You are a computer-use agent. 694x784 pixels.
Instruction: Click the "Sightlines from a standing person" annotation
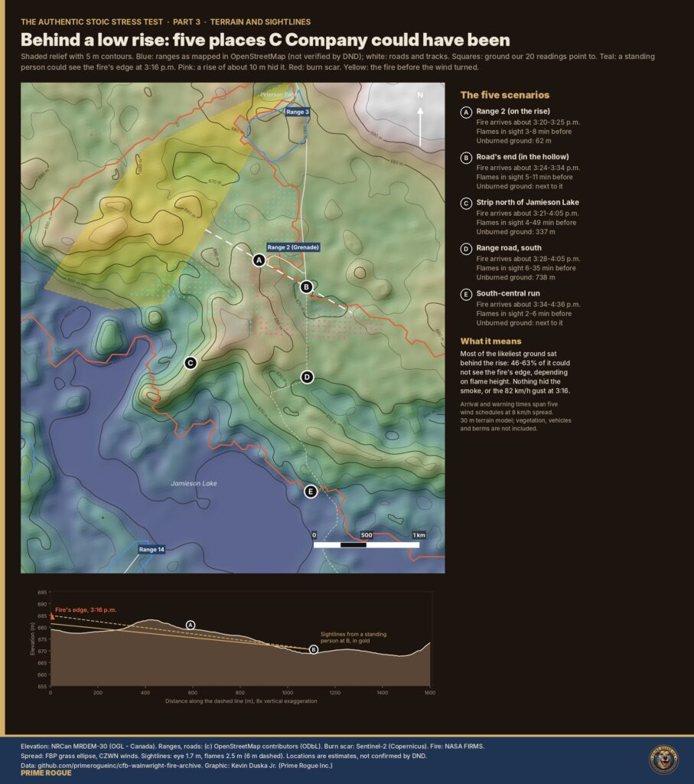[354, 638]
